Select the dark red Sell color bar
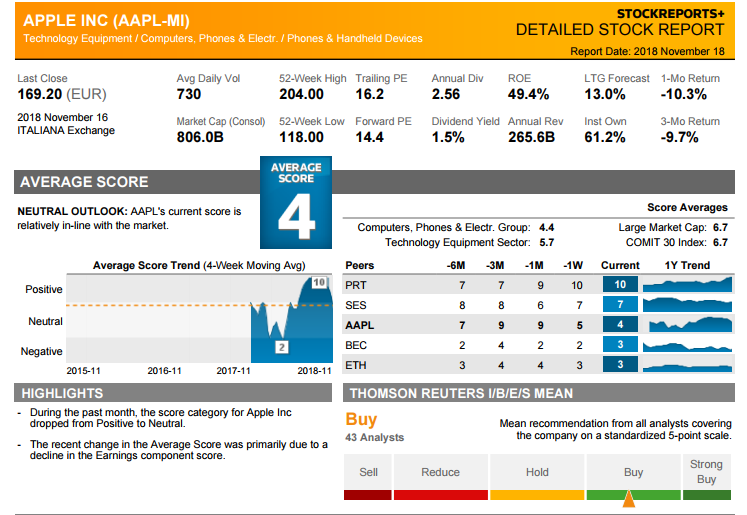This screenshot has height=515, width=747. point(368,495)
